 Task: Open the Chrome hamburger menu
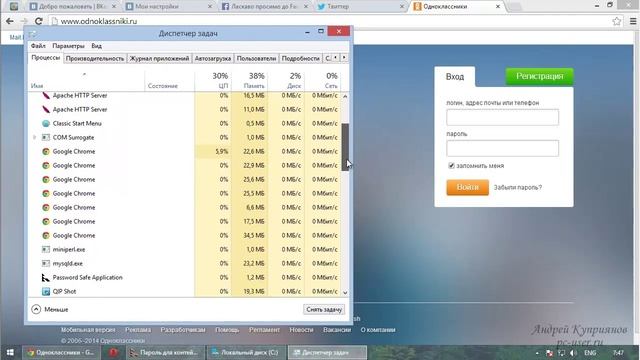pos(633,21)
